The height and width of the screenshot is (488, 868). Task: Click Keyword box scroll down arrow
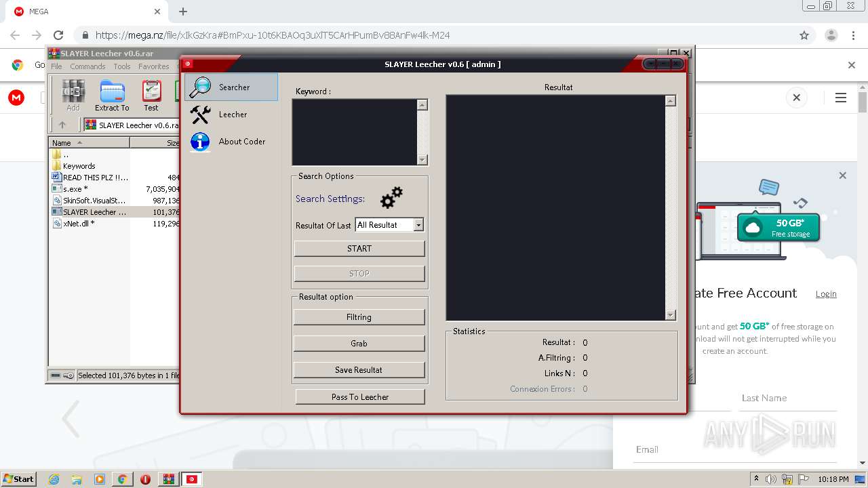422,160
